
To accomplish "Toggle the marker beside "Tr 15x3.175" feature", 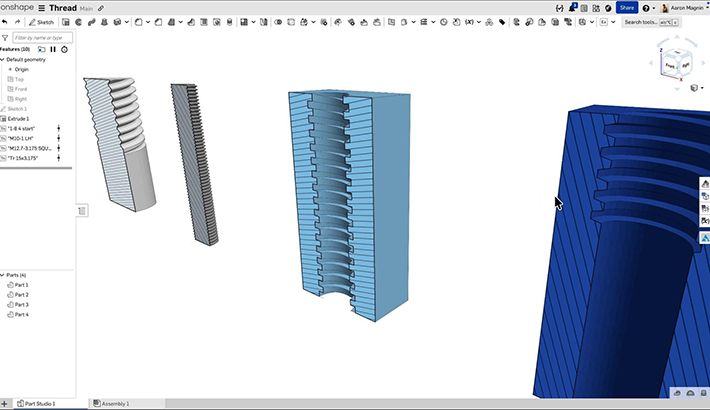I will (x=58, y=158).
